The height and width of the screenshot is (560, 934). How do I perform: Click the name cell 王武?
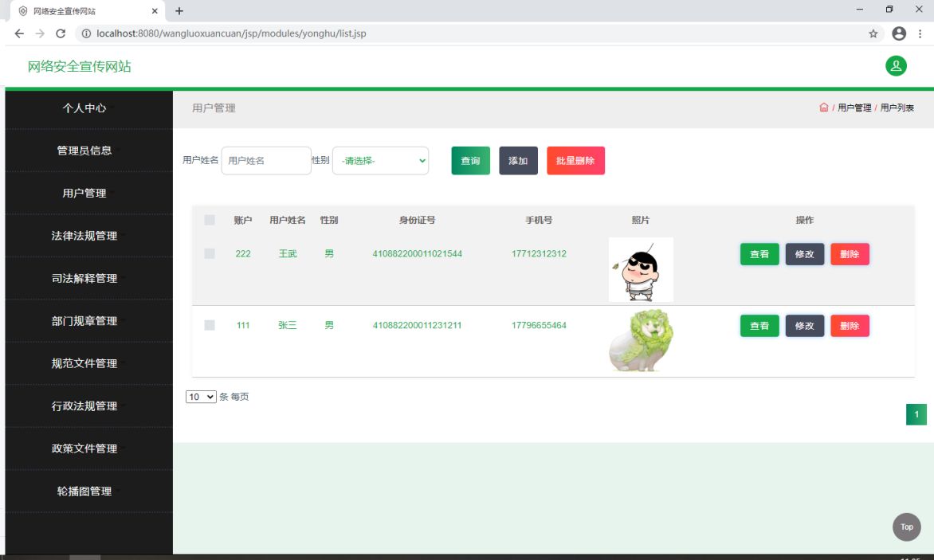[288, 253]
